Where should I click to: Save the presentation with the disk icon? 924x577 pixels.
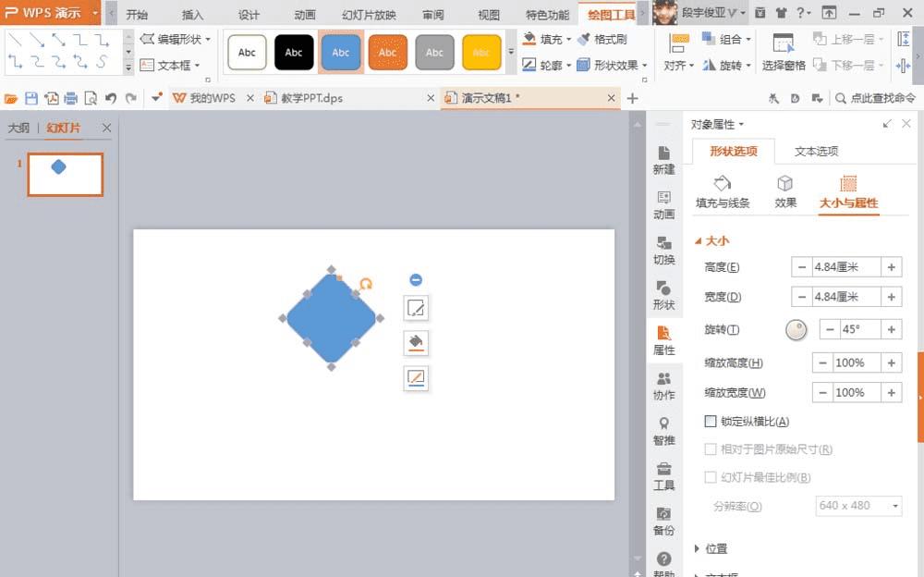(31, 99)
